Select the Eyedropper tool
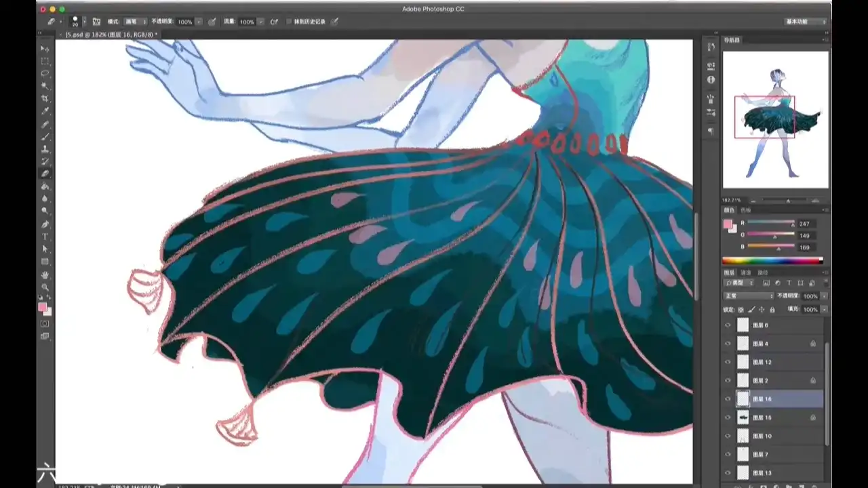 [45, 111]
